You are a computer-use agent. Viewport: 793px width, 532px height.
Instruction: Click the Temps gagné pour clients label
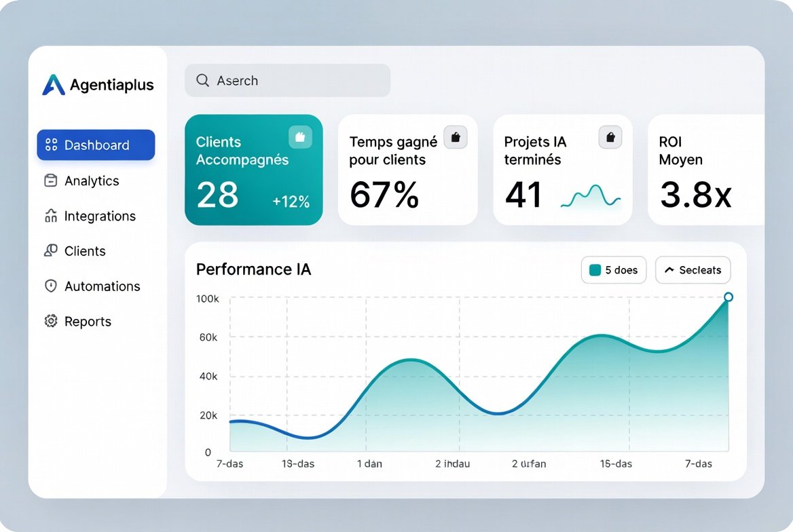(x=393, y=151)
